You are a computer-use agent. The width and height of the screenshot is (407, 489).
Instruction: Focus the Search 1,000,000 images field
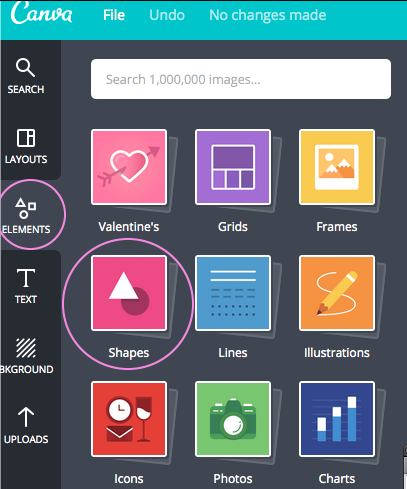241,79
